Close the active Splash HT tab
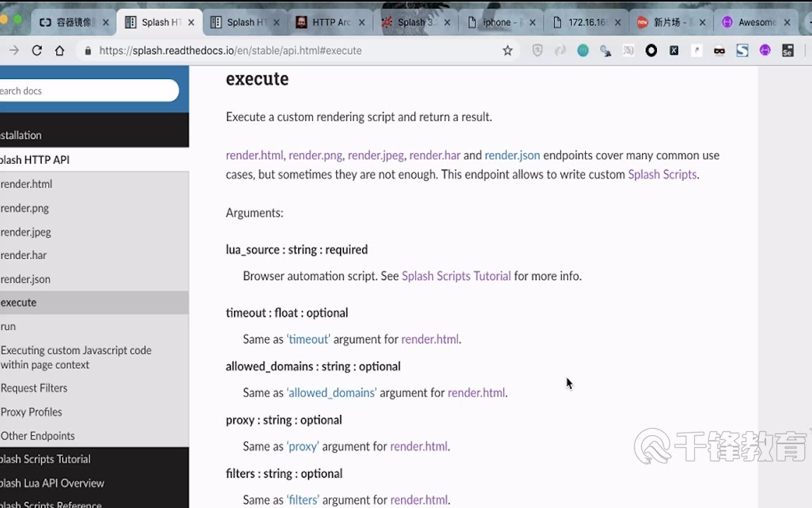The image size is (812, 508). (191, 23)
